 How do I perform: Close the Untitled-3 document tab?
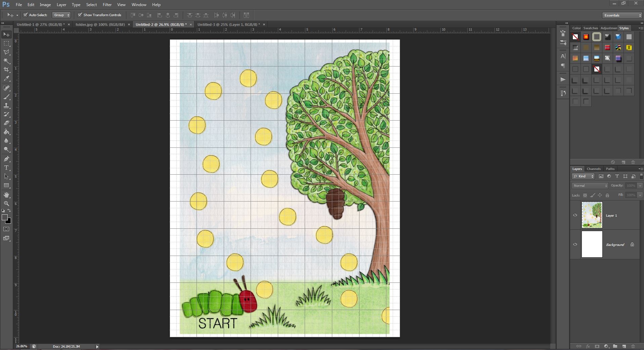point(264,25)
